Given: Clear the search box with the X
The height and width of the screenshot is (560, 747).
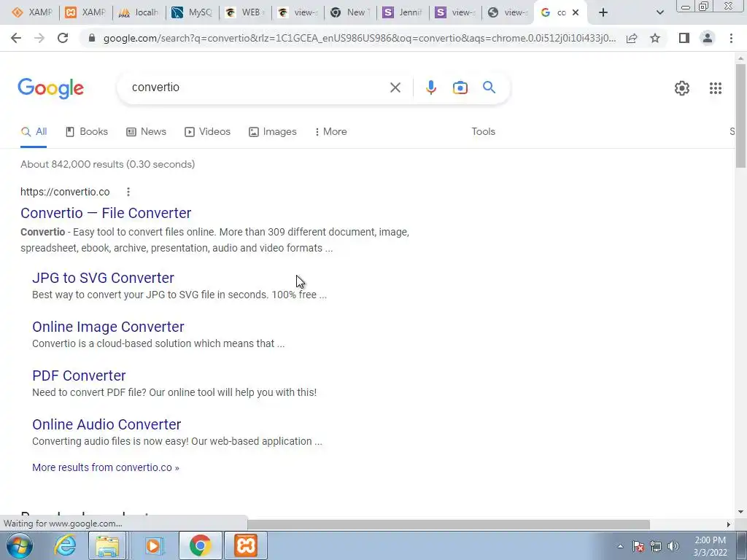Looking at the screenshot, I should click(x=395, y=87).
